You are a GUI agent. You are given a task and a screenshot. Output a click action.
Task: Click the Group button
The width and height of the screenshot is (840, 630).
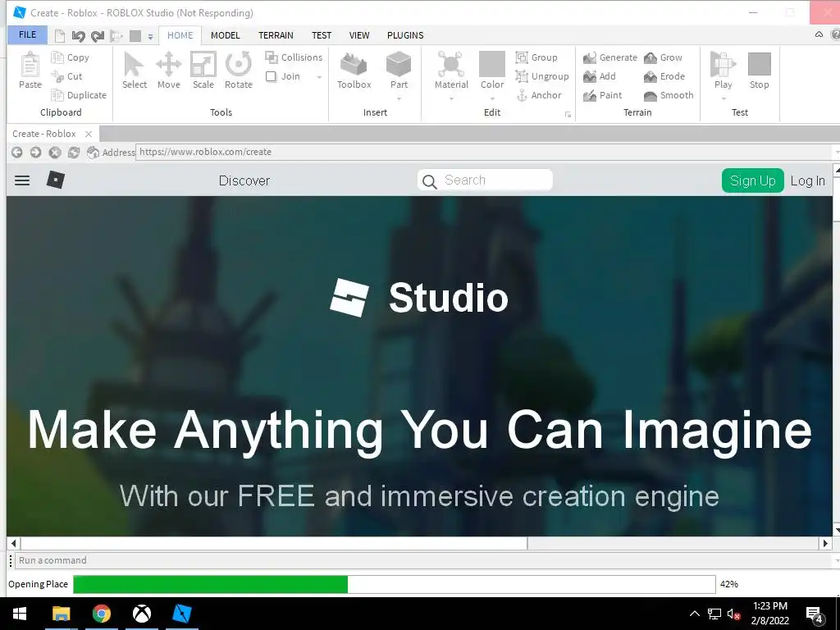click(536, 57)
